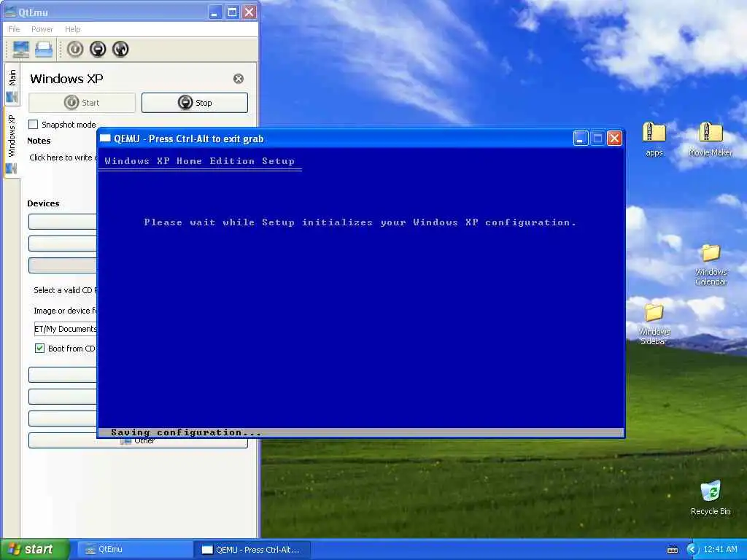Click the new virtual machine monitor icon
The height and width of the screenshot is (560, 747).
click(x=21, y=49)
